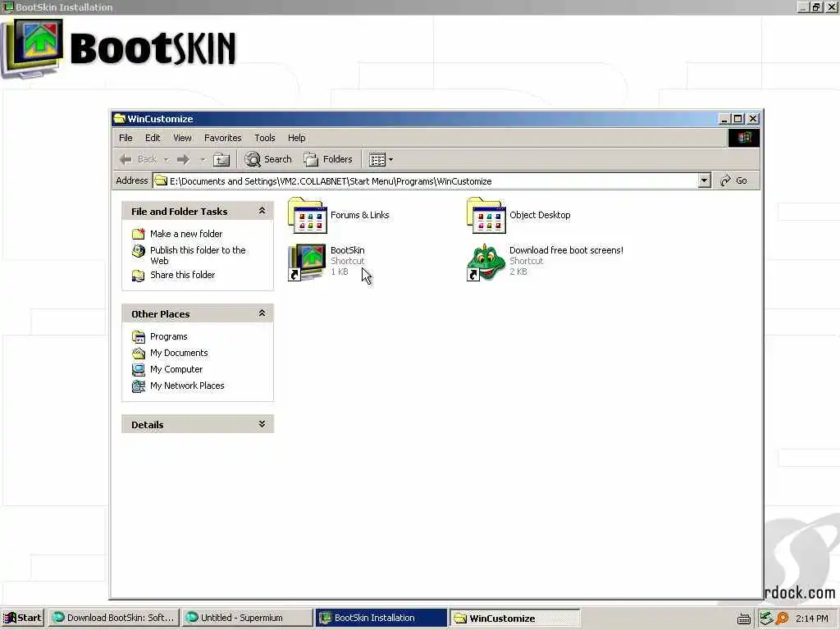Expand the Details panel
This screenshot has width=840, height=630.
pos(262,424)
